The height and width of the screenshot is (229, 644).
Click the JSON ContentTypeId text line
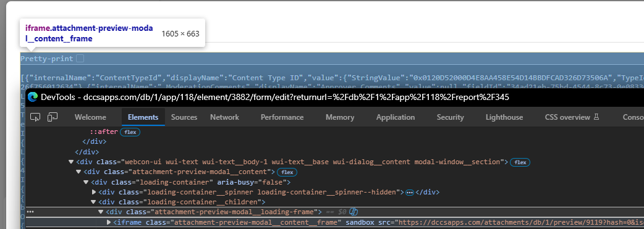tap(333, 77)
